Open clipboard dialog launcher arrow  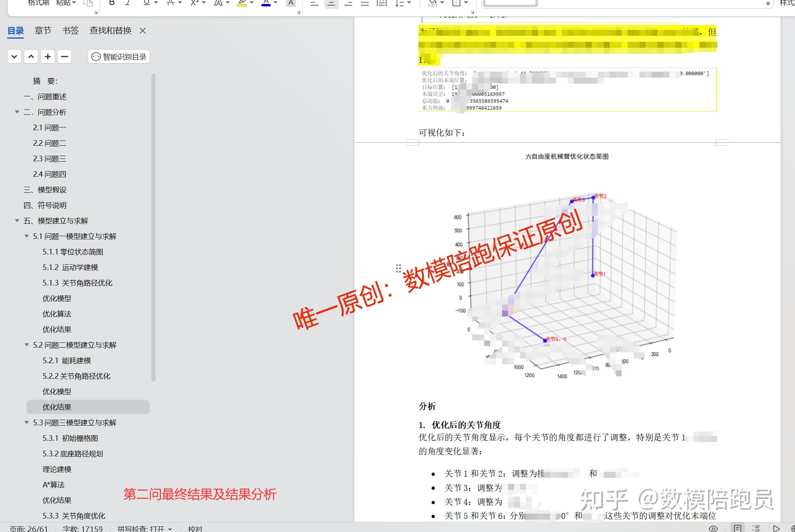[x=96, y=12]
